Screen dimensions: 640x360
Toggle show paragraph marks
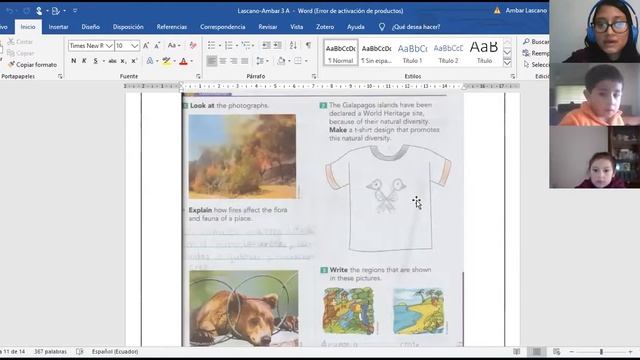click(x=308, y=45)
